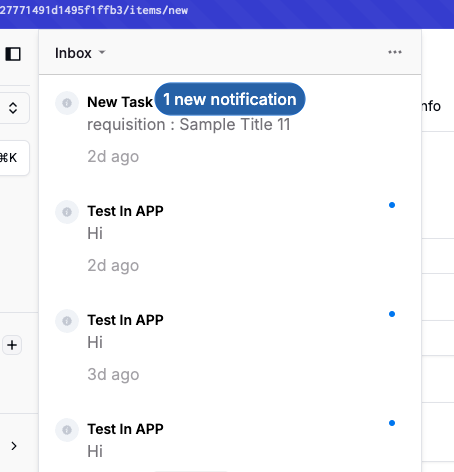This screenshot has height=472, width=454.
Task: Open the Inbox dropdown arrow
Action: [x=102, y=52]
